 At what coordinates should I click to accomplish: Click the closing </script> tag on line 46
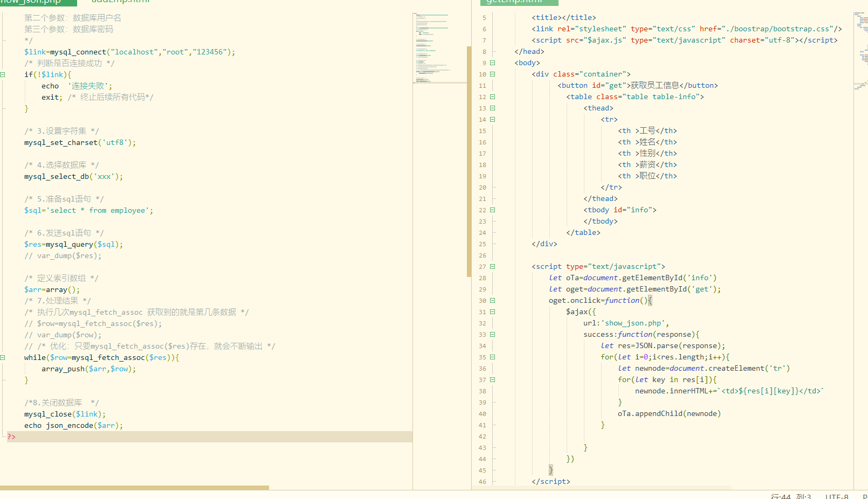click(x=551, y=482)
